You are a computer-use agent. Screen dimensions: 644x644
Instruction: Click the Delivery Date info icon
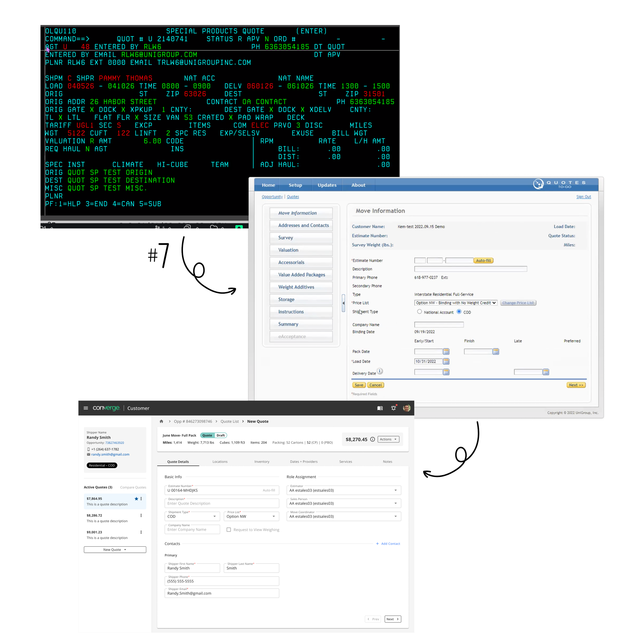coord(380,371)
